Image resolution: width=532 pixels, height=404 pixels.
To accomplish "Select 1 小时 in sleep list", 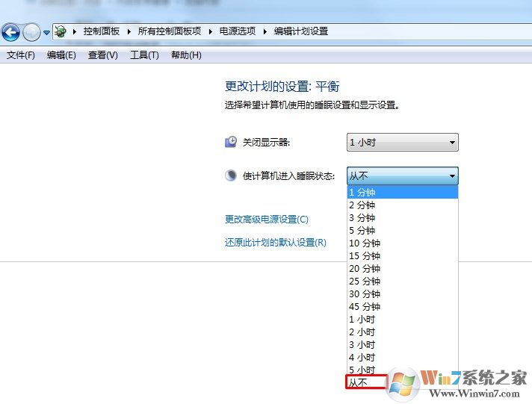I will pos(403,319).
